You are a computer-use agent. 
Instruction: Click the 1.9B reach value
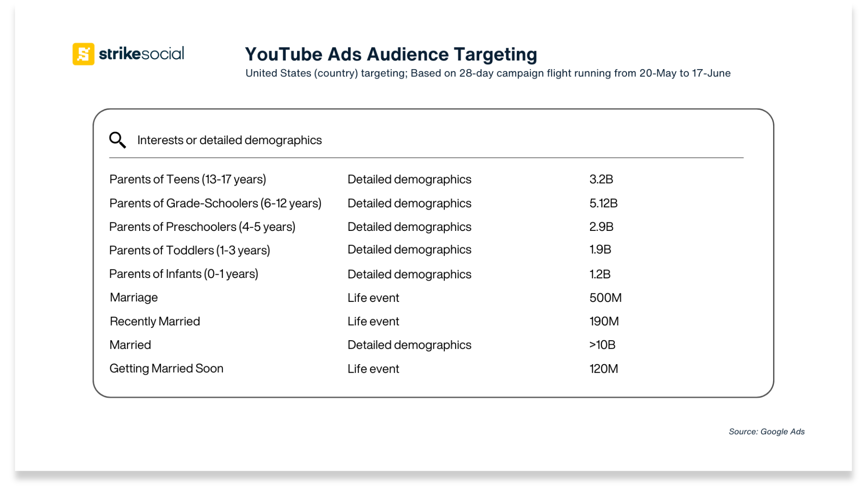click(x=600, y=249)
